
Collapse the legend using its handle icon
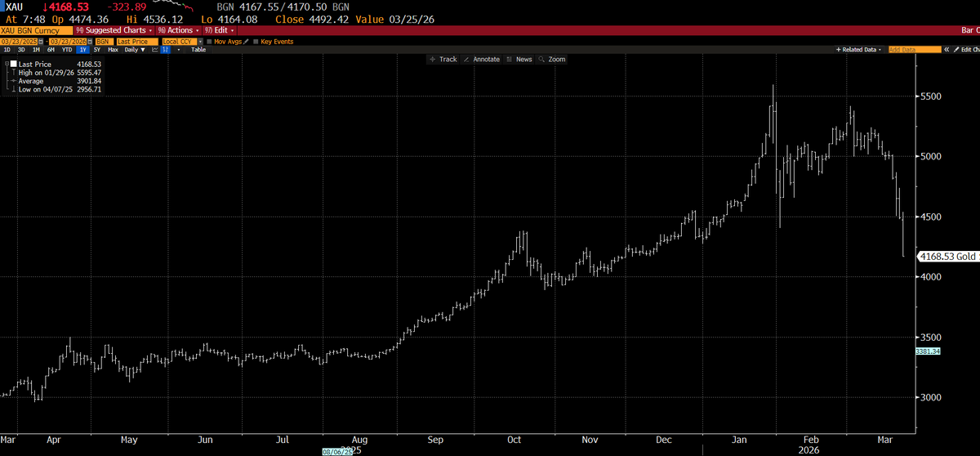7,64
